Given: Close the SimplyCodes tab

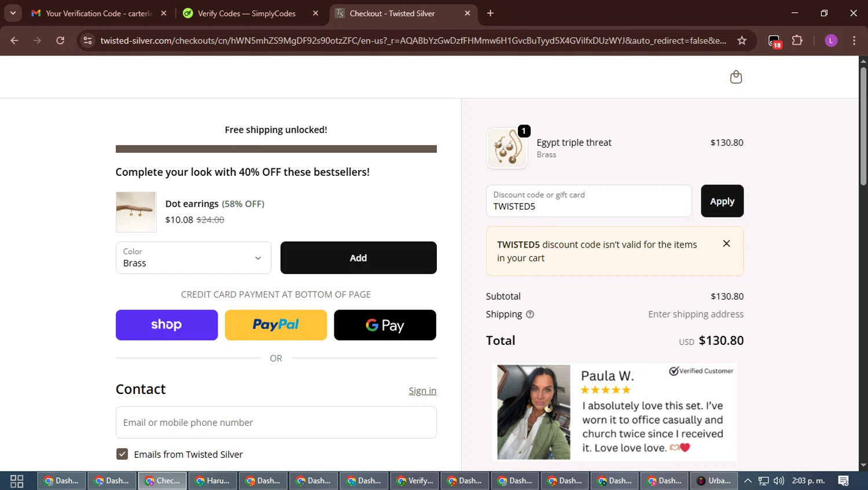Looking at the screenshot, I should click(x=315, y=13).
